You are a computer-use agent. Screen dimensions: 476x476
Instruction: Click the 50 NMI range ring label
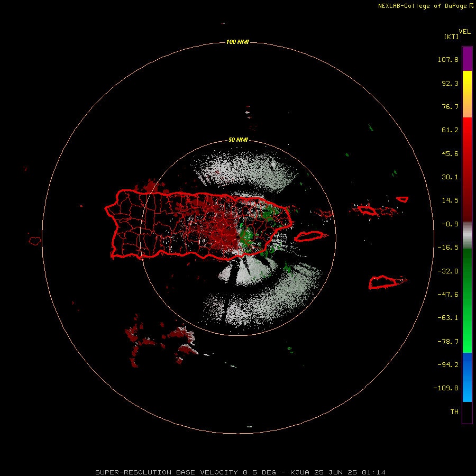pyautogui.click(x=238, y=140)
